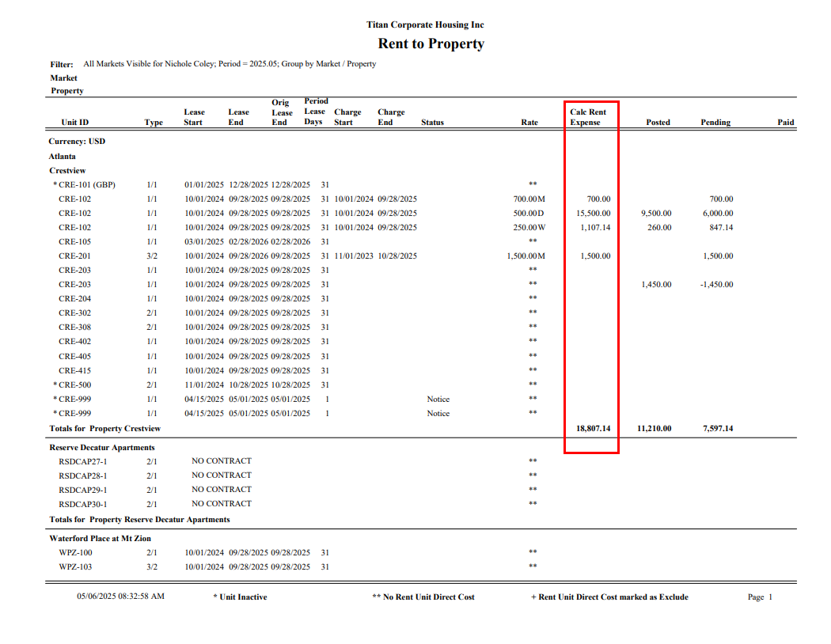Viewport: 831px width, 644px height.
Task: Click the Atlanta market heading
Action: 62,157
